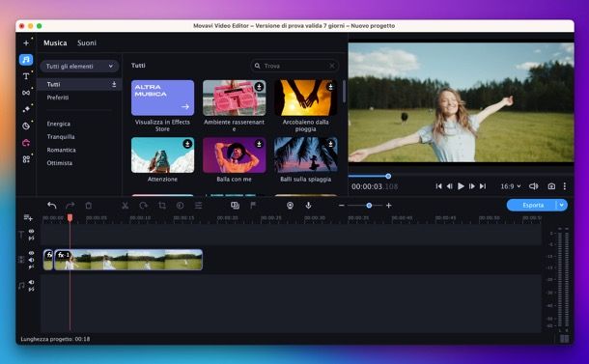Select the Crop tool in timeline toolbar

tap(162, 206)
